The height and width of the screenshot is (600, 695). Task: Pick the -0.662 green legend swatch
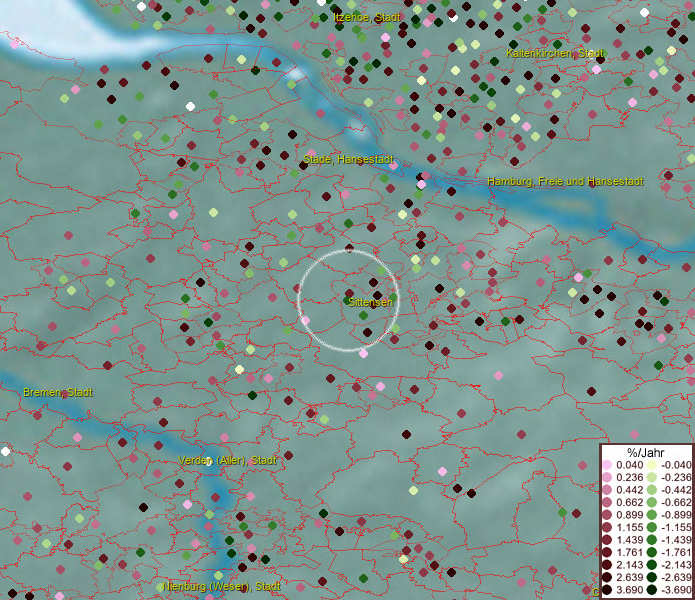click(x=652, y=503)
